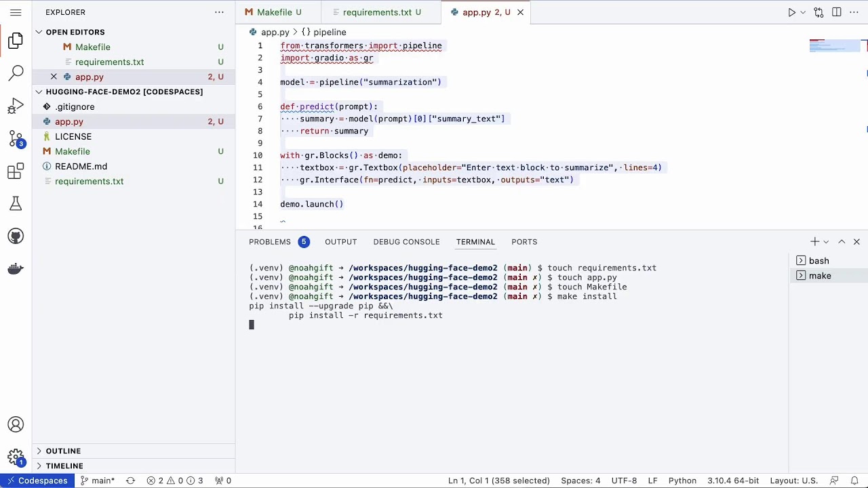
Task: Open forwarded ports status indicator
Action: (223, 481)
